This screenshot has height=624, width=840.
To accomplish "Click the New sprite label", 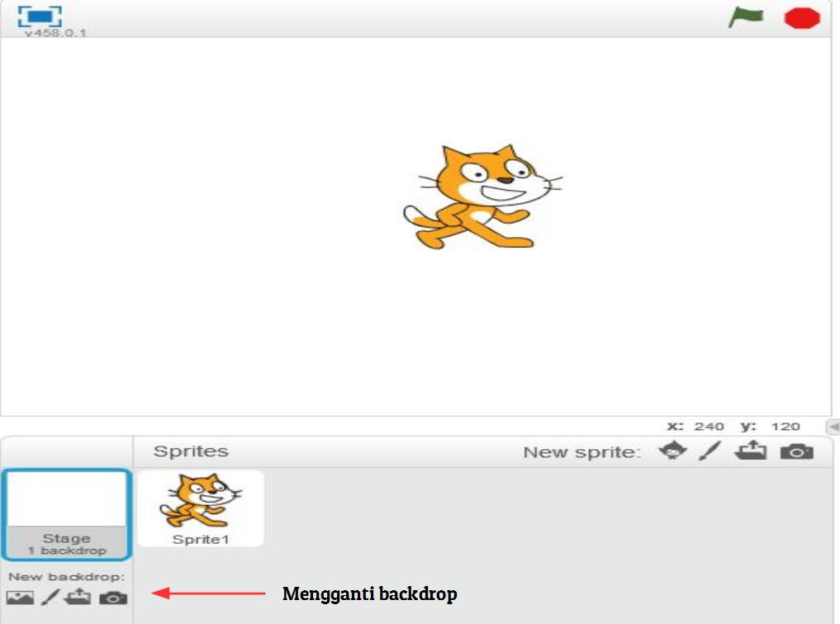I will click(x=581, y=451).
